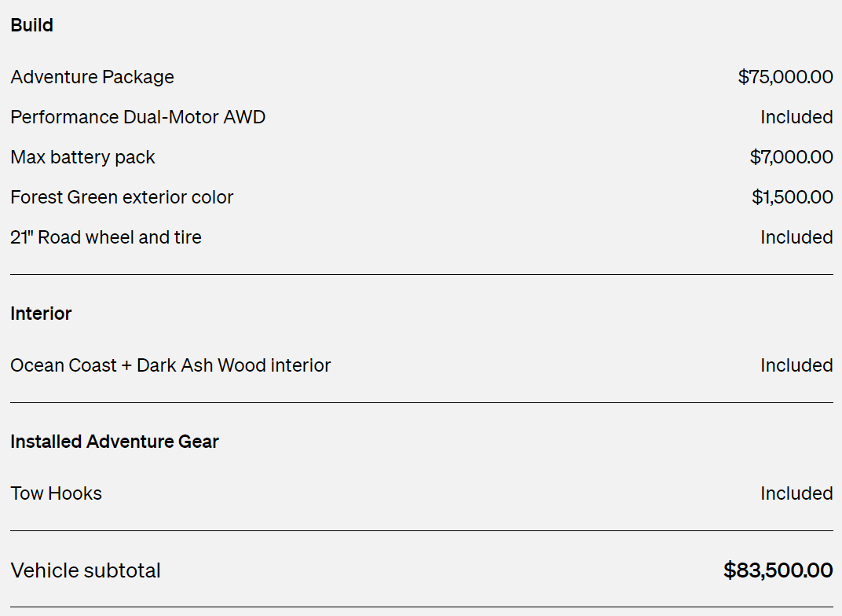Click Included next to Road wheel and tire
Screen dimensions: 842x616
pos(796,237)
